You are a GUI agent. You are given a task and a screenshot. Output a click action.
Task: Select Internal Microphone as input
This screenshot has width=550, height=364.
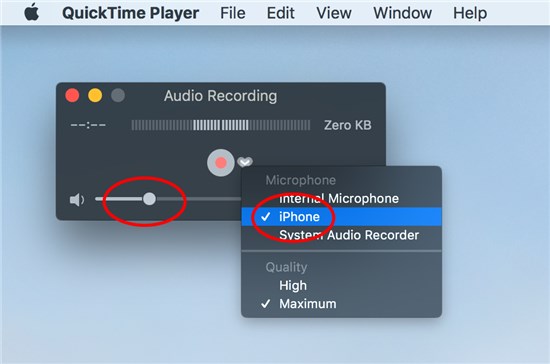point(341,198)
